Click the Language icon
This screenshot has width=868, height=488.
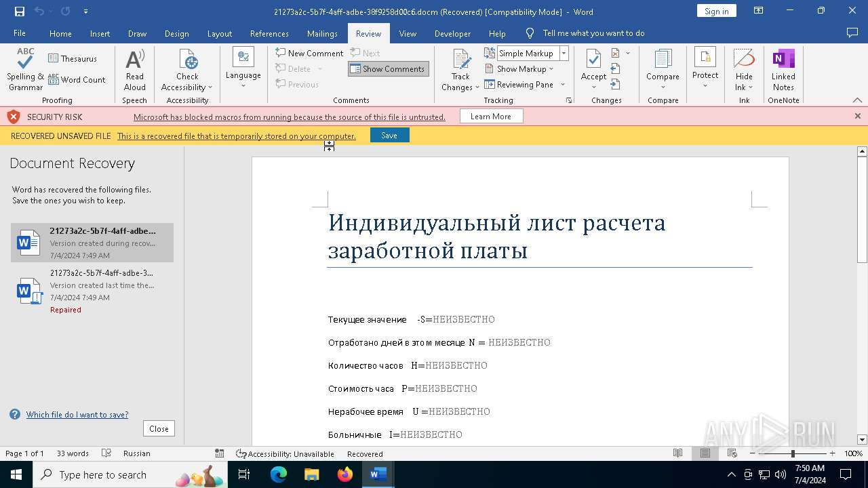point(243,57)
